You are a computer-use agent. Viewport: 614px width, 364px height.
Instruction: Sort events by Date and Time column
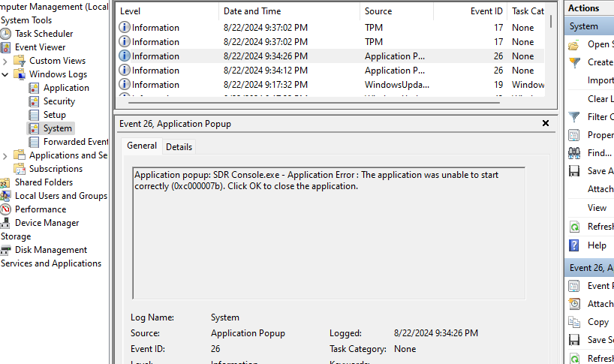point(290,11)
